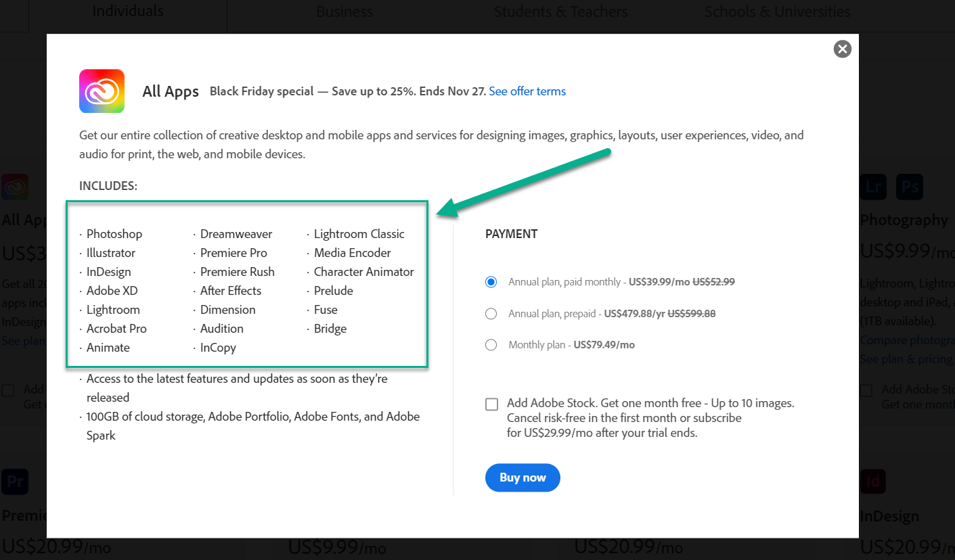Enable the Add Adobe Stock checkbox
The height and width of the screenshot is (560, 955).
point(491,404)
